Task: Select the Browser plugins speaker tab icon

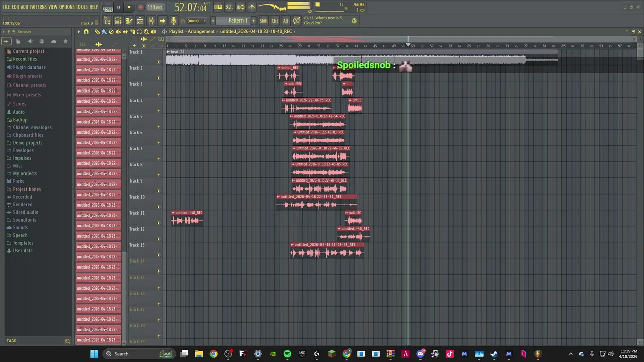Action: tap(30, 41)
